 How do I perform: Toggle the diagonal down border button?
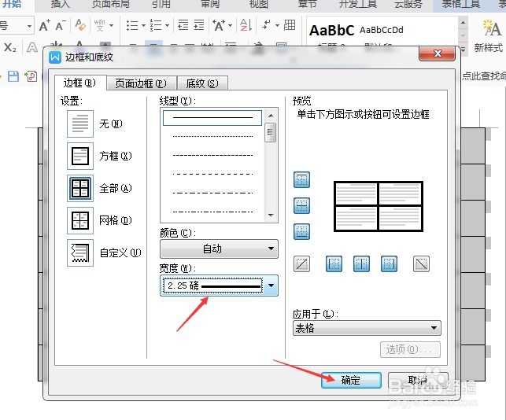pyautogui.click(x=421, y=263)
